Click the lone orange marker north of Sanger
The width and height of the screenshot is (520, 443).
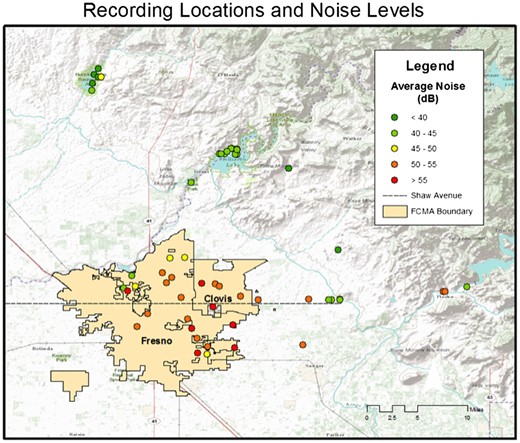click(303, 345)
